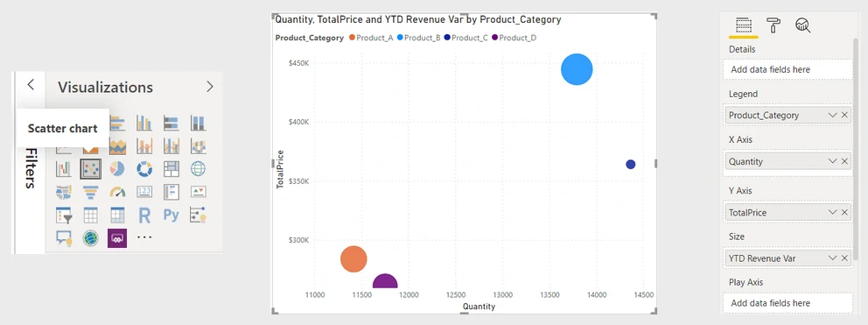Expand Visualizations pane with right chevron

coord(210,87)
